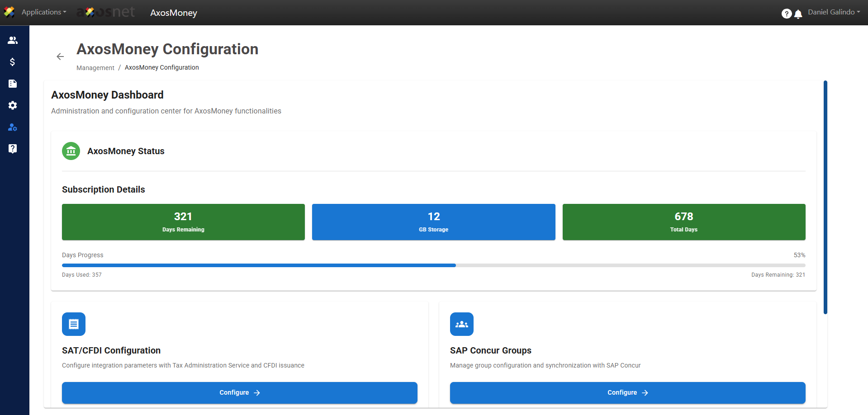
Task: Click the dollar sign sidebar icon
Action: (x=13, y=62)
